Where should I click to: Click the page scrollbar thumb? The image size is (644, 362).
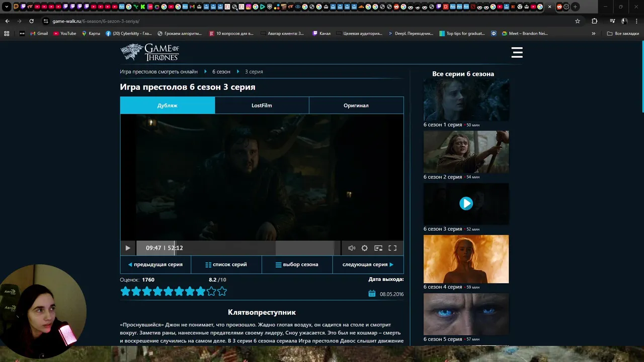(642, 77)
